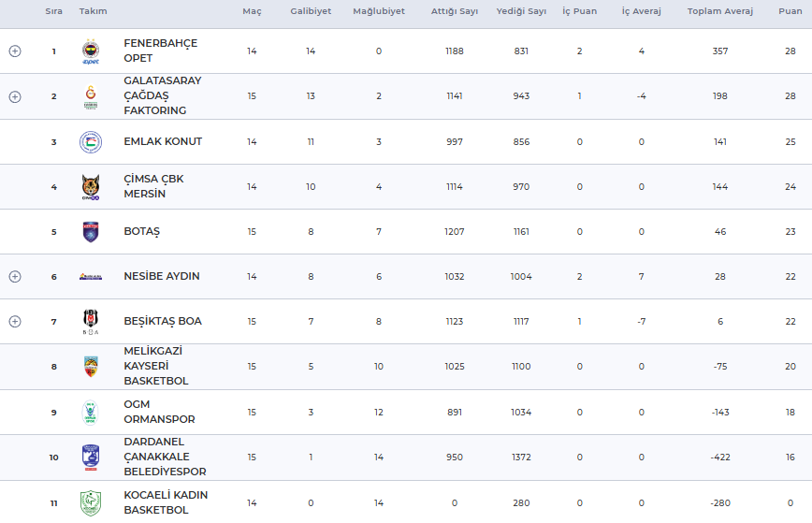The height and width of the screenshot is (523, 812).
Task: Expand the Nesibe Aydın row details
Action: click(x=15, y=277)
